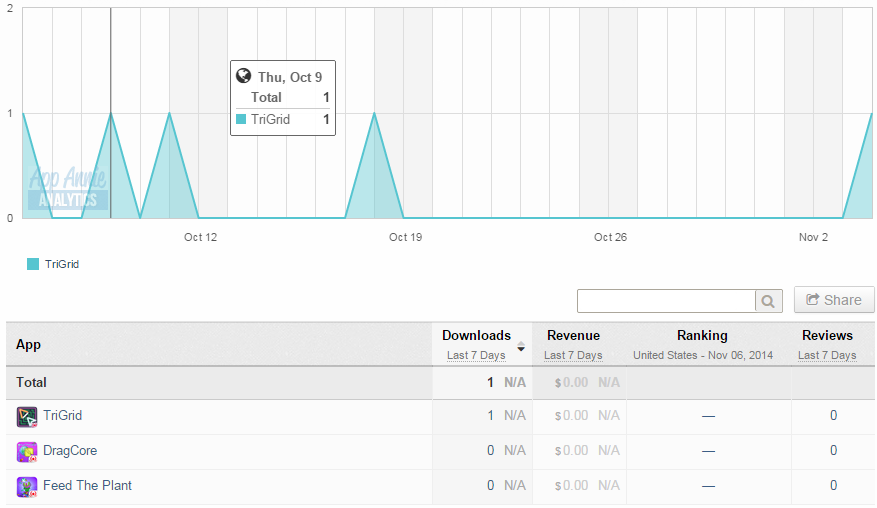
Task: Click the TriGrid app icon in table
Action: tap(27, 417)
